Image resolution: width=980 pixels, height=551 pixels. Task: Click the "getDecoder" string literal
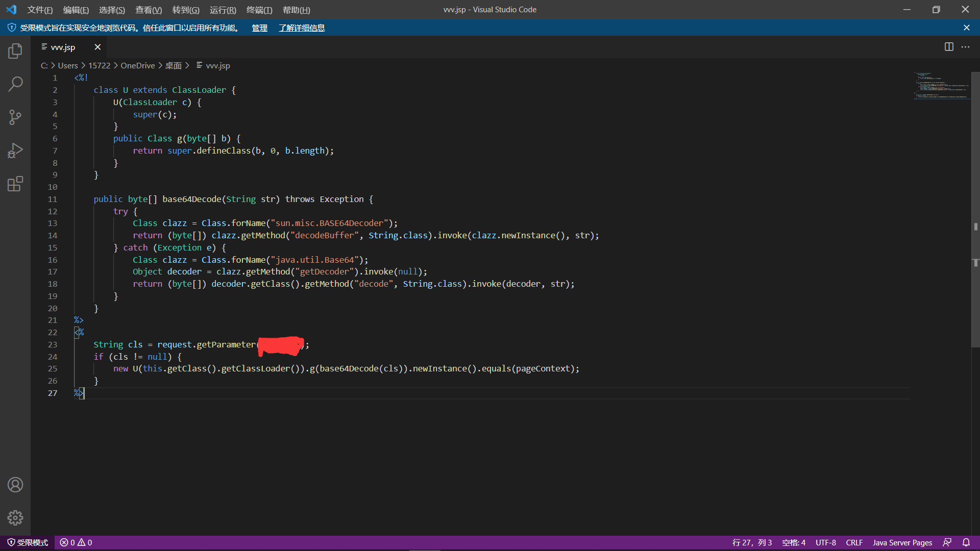tap(325, 271)
